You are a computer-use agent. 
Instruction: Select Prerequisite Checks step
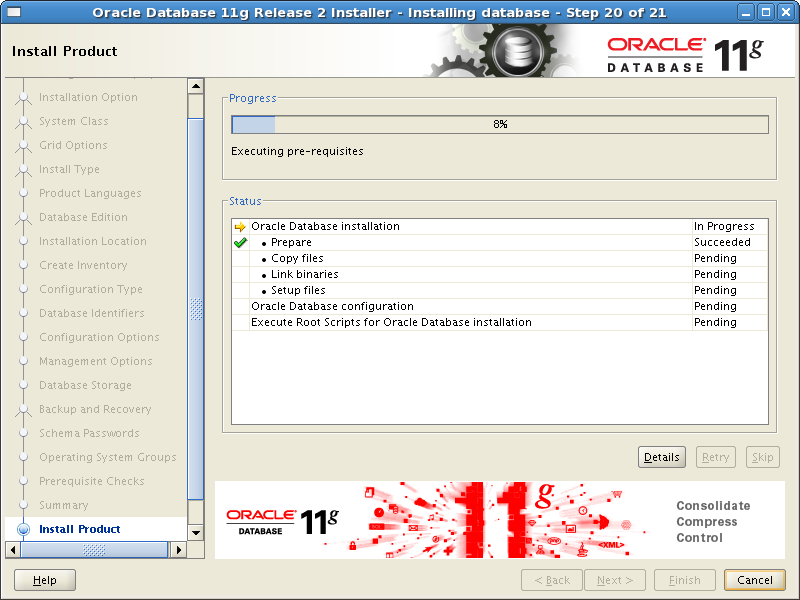tap(92, 481)
